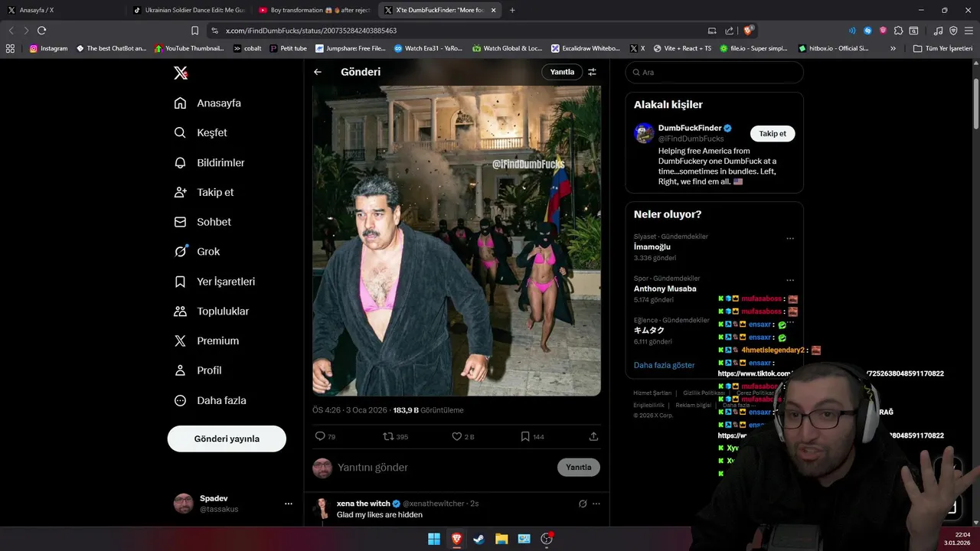Open Sohbet messages
The image size is (980, 551).
203,222
